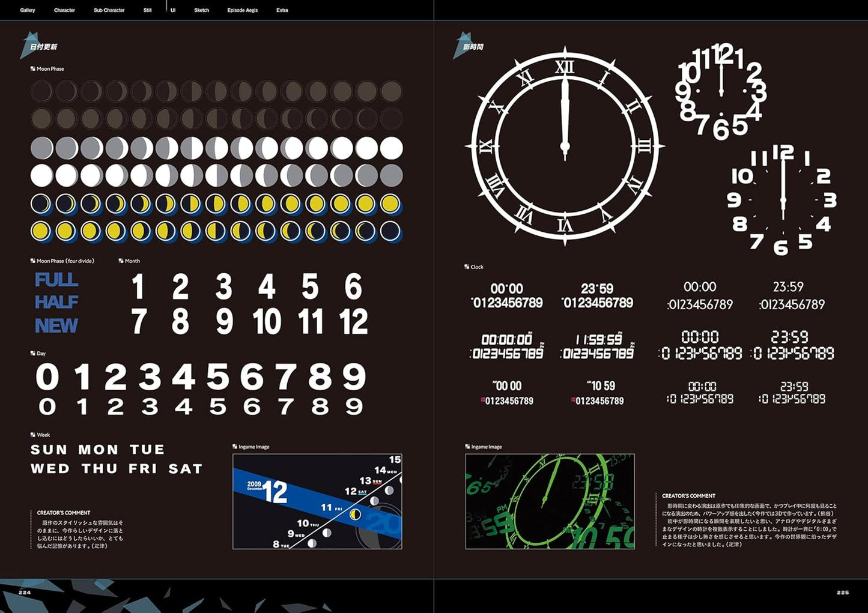Image resolution: width=868 pixels, height=613 pixels.
Task: Click the blue FULL moon phase text
Action: pyautogui.click(x=56, y=280)
